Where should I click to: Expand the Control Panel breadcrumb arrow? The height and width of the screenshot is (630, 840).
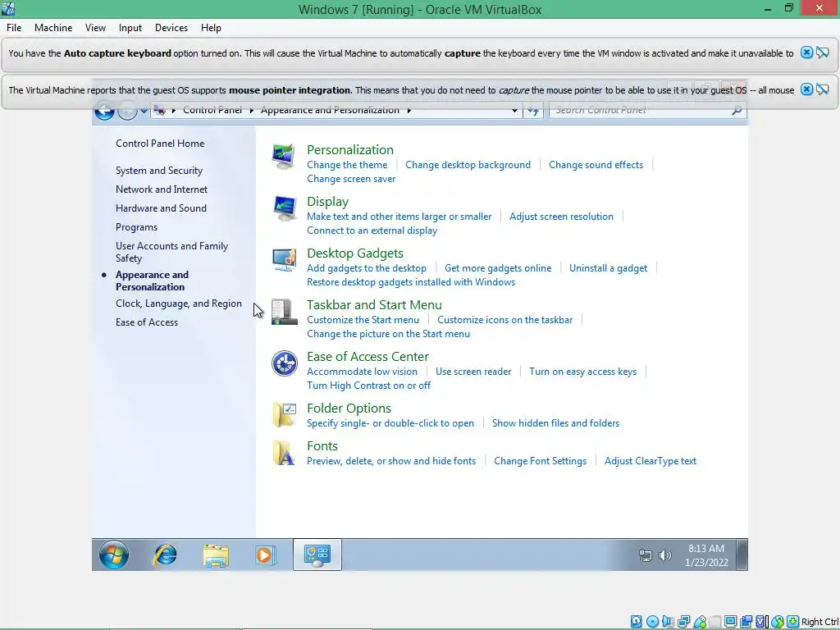coord(251,111)
